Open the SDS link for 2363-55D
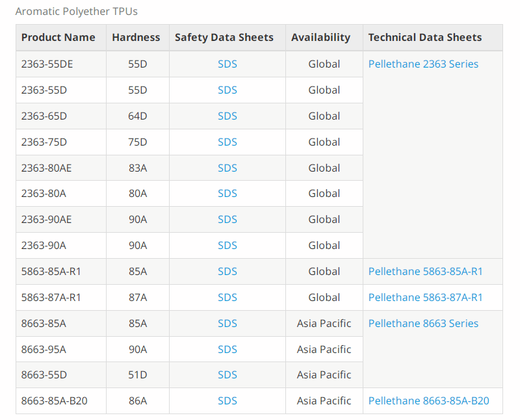Viewport: 520px width, 420px height. 227,90
